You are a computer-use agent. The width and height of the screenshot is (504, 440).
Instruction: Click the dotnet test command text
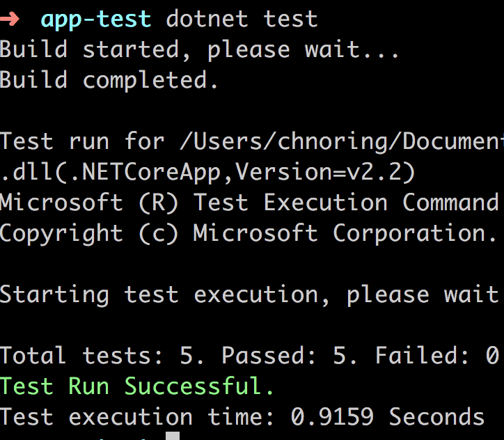[x=242, y=19]
